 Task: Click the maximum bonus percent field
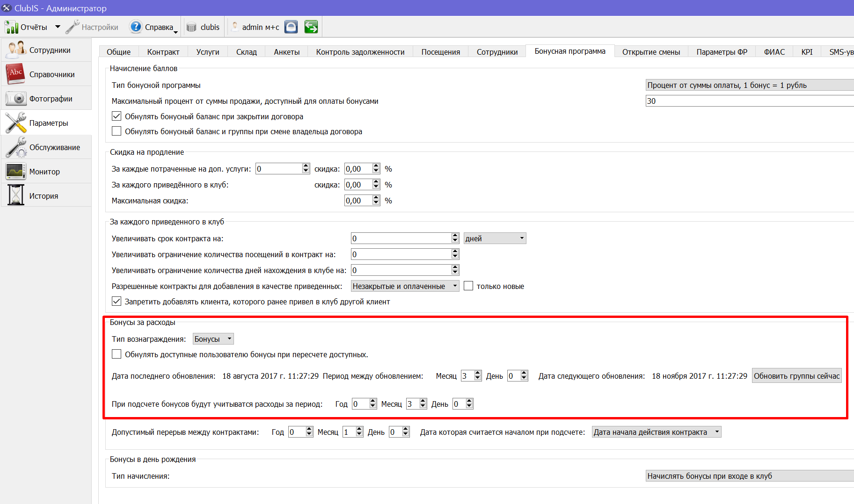tap(750, 101)
